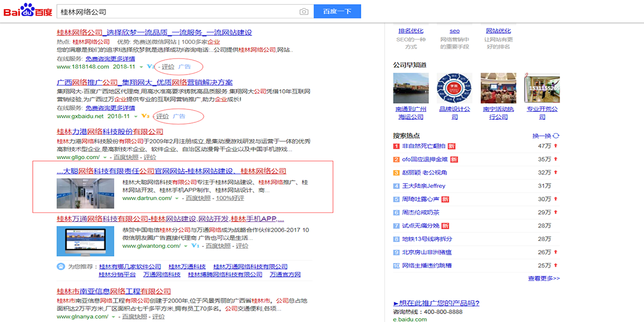Open 百度快照 for www.dartrun.com
Image resolution: width=644 pixels, height=322 pixels.
(x=198, y=198)
